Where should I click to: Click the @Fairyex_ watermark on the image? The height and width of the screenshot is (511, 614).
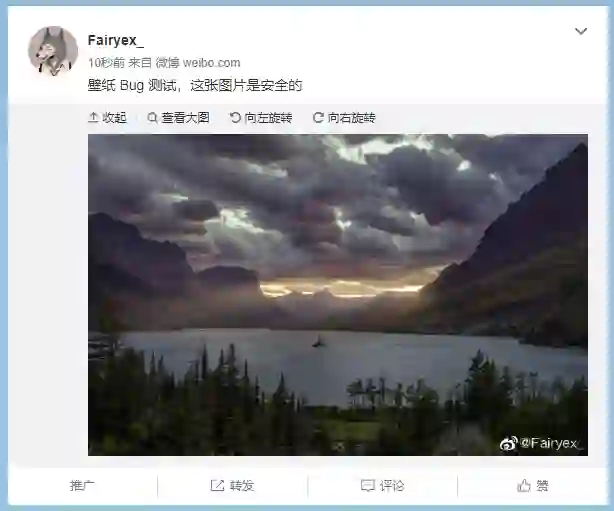pyautogui.click(x=542, y=444)
